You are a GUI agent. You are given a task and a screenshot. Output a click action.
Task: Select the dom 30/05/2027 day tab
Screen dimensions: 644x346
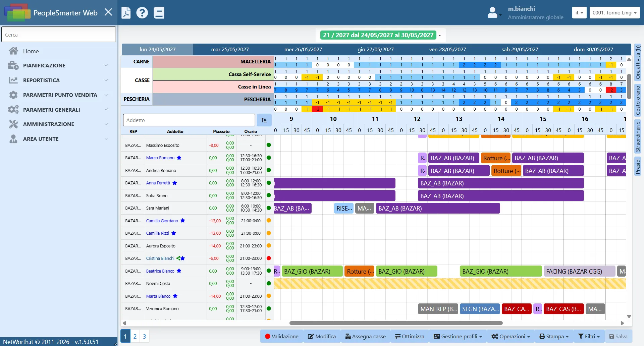593,50
